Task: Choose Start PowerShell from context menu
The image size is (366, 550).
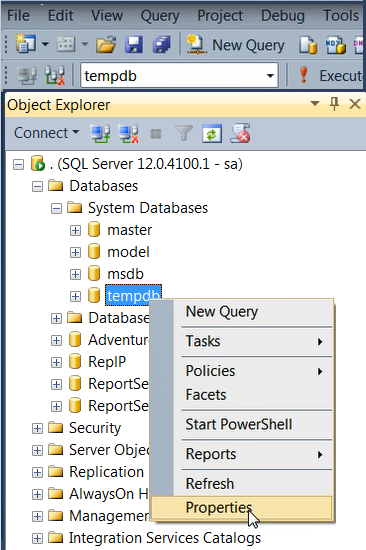Action: [242, 424]
